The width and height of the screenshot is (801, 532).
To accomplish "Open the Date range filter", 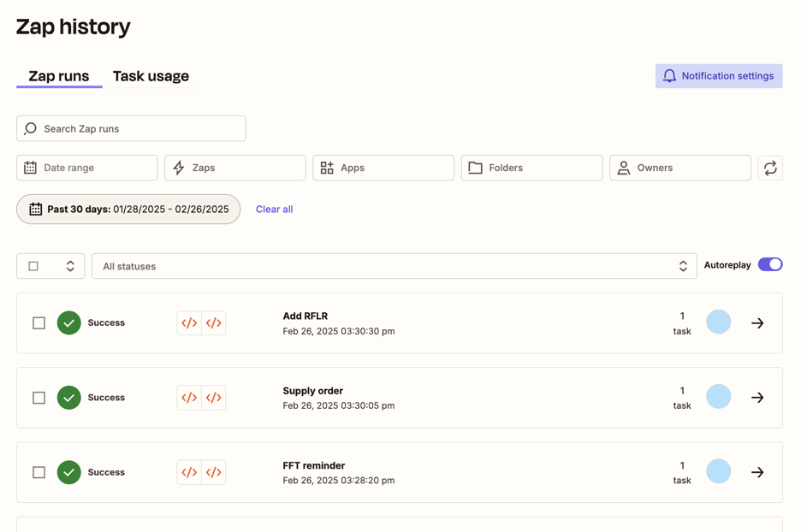I will tap(86, 168).
